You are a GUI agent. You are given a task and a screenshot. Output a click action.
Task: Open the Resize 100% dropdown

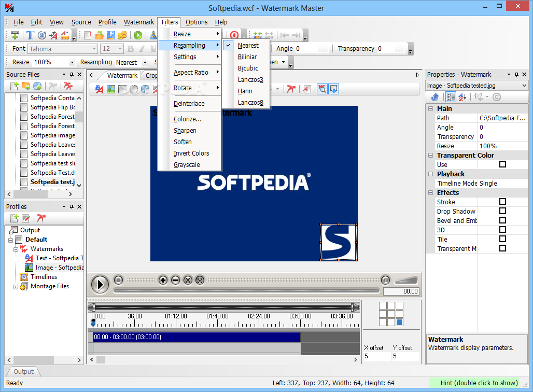[x=72, y=63]
